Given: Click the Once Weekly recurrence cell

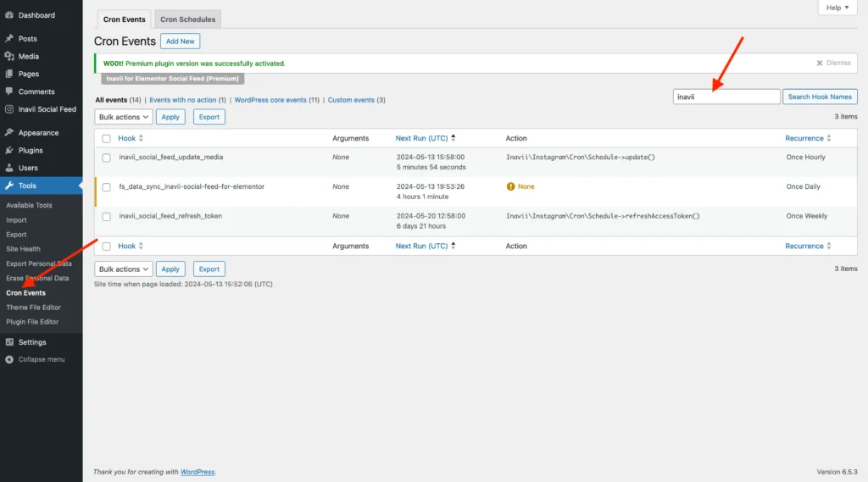Looking at the screenshot, I should click(807, 216).
